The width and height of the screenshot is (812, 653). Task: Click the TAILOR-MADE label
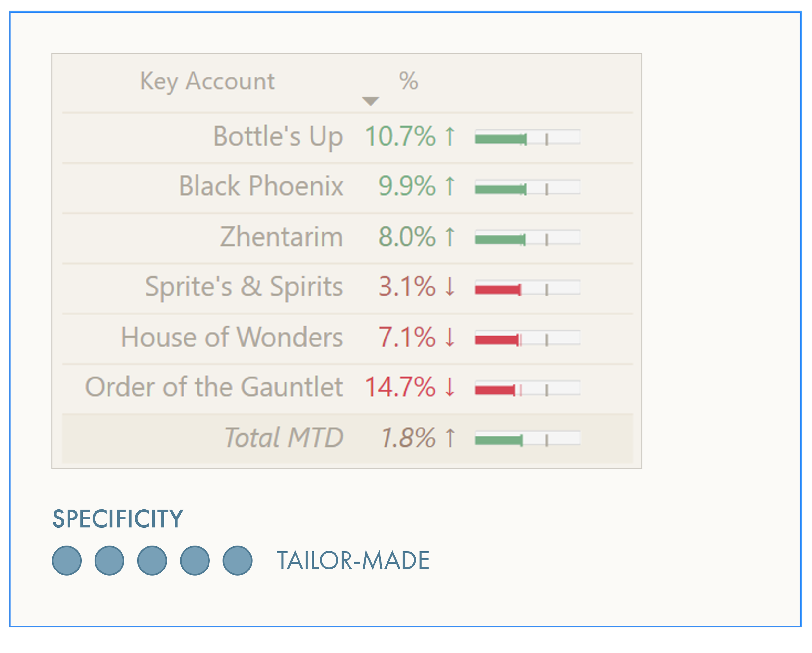click(353, 560)
